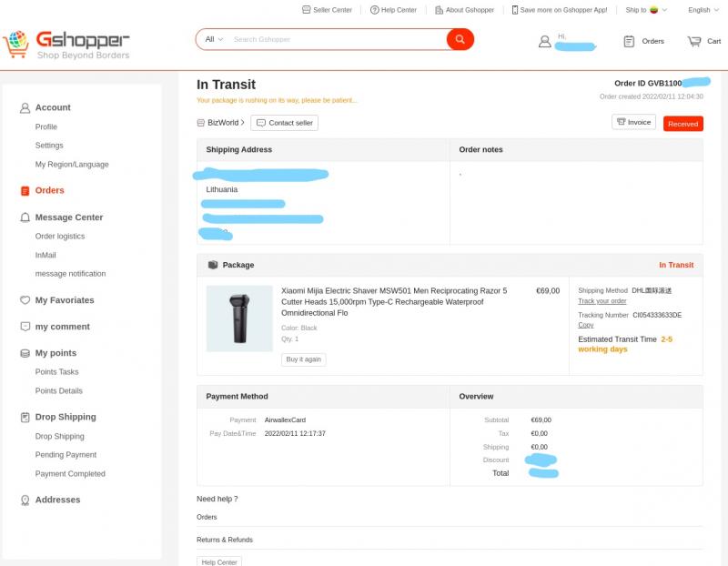Click the My Favoriates heart icon
The width and height of the screenshot is (728, 566).
pos(25,300)
